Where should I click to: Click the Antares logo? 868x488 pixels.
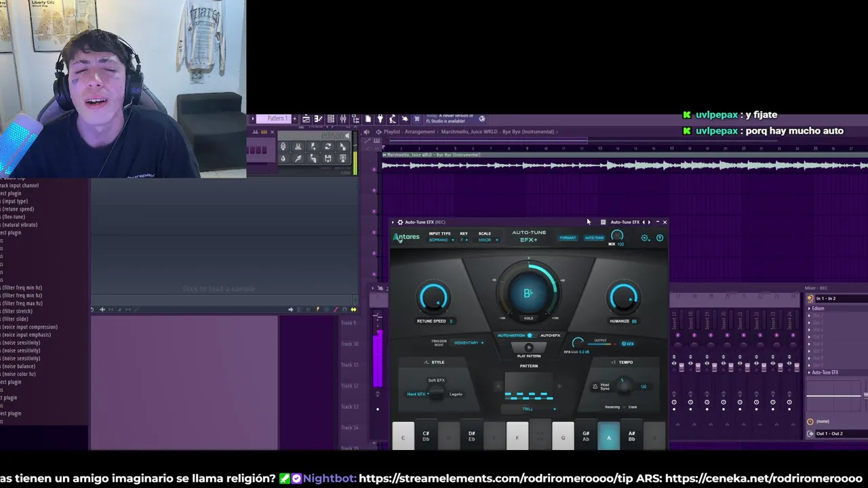coord(406,238)
